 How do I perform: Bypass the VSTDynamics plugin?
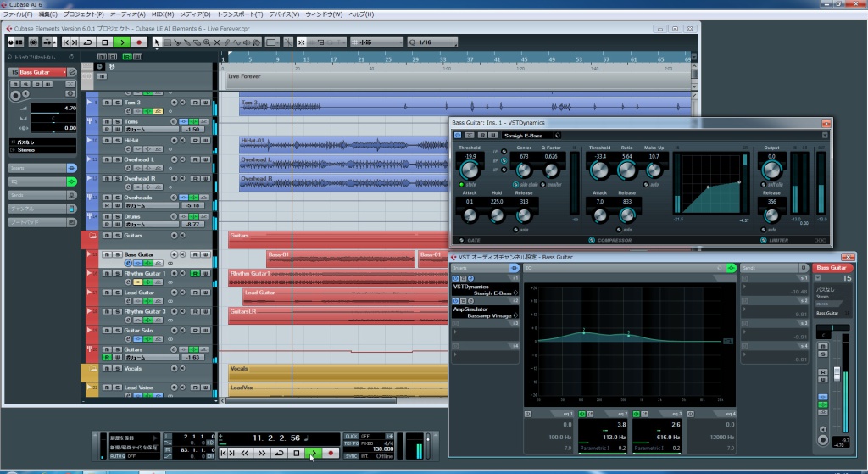pos(469,135)
